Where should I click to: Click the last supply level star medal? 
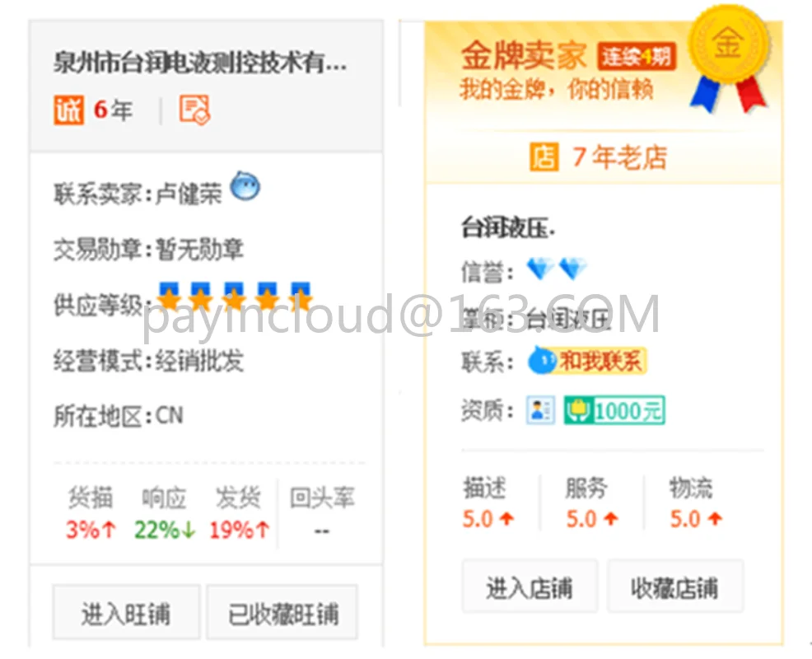tap(301, 297)
